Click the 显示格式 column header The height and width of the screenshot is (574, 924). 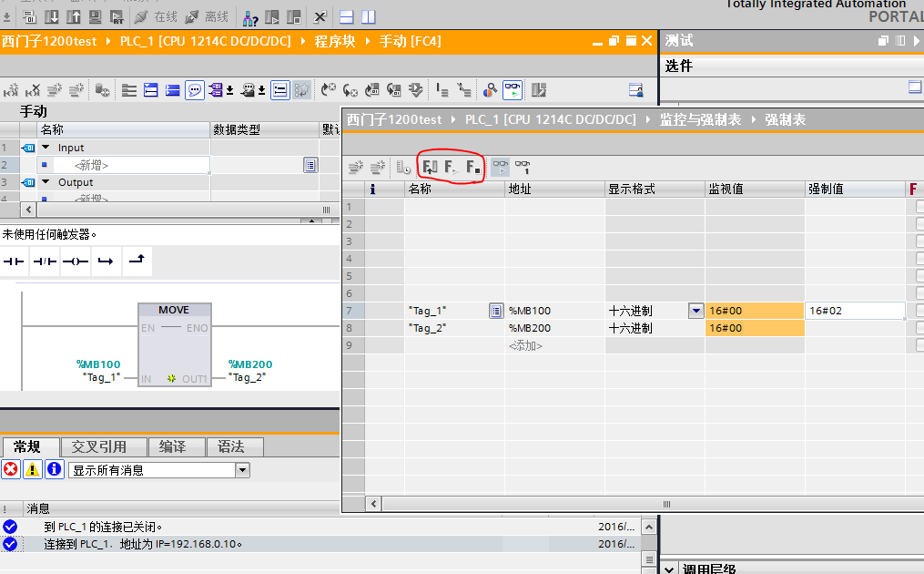(655, 189)
